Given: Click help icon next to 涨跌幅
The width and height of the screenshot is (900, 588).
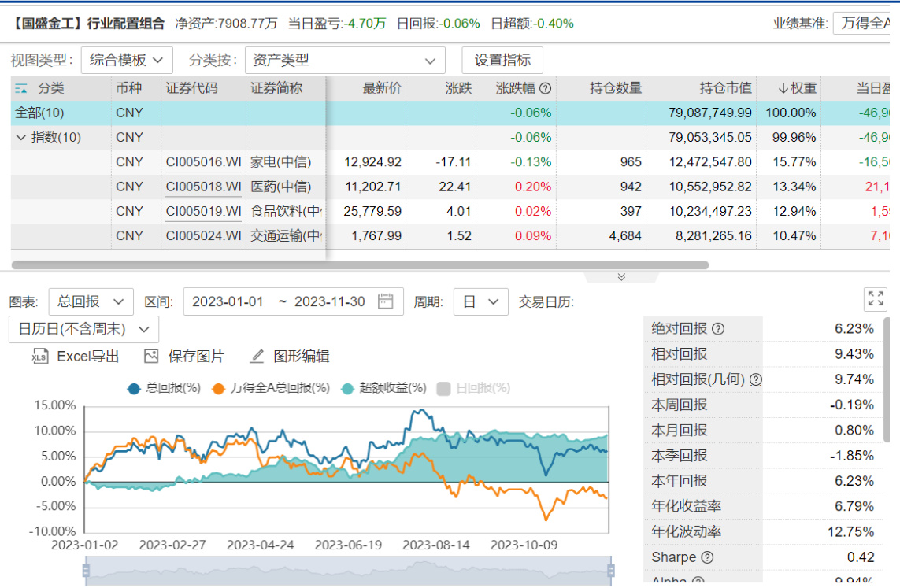Looking at the screenshot, I should point(545,89).
